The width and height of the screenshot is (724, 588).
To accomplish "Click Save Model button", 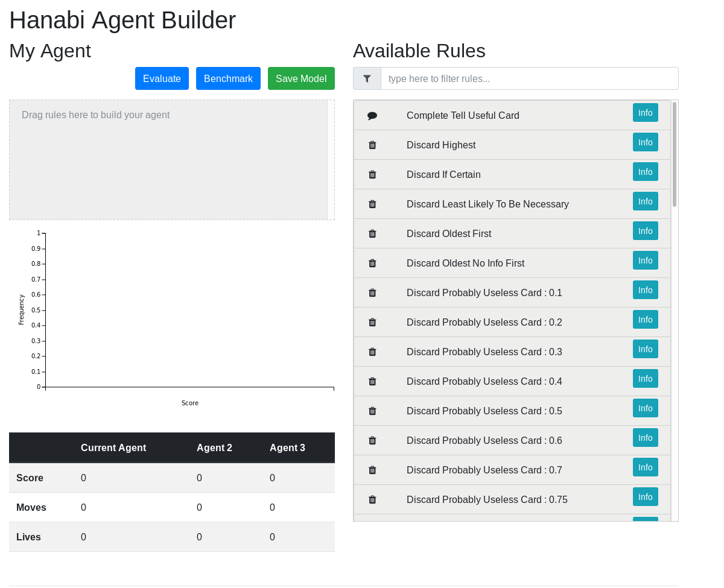I will tap(301, 78).
